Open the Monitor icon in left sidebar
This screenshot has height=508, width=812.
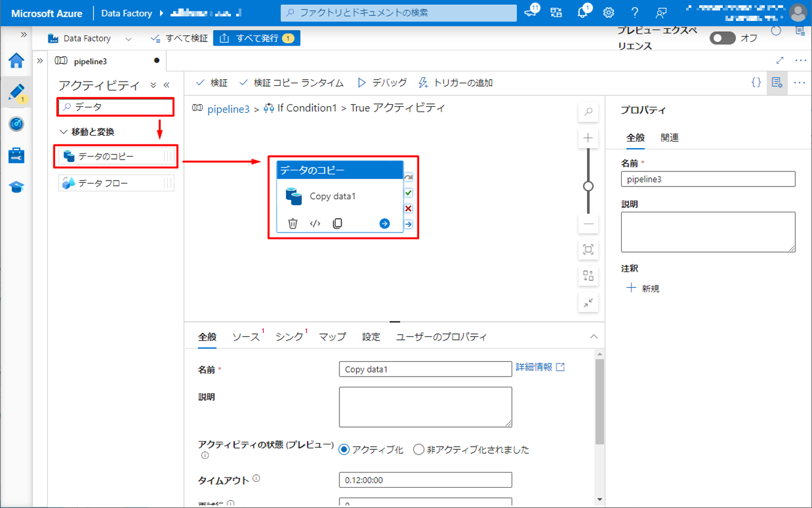[16, 124]
